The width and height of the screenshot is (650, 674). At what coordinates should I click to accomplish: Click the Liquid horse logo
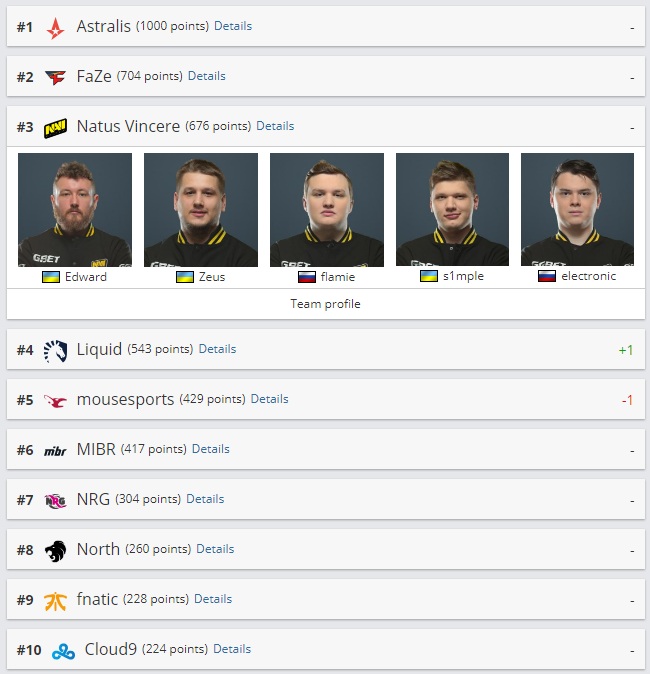click(55, 351)
